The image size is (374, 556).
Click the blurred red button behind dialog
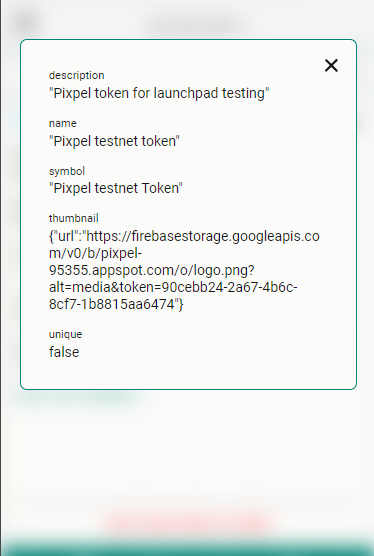click(188, 523)
